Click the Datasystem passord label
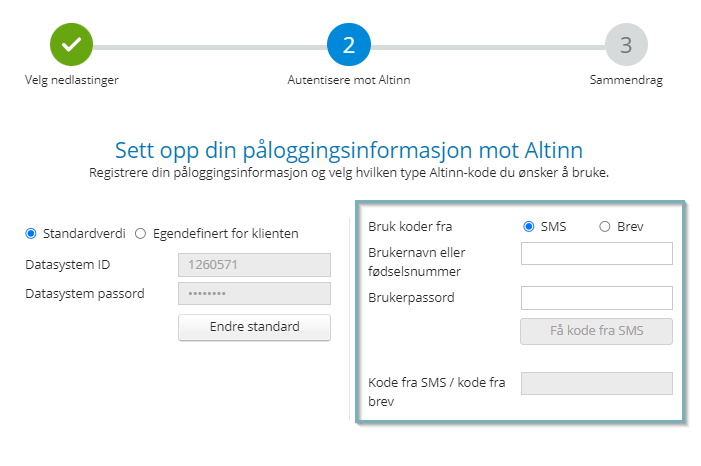The height and width of the screenshot is (466, 701). pos(85,294)
